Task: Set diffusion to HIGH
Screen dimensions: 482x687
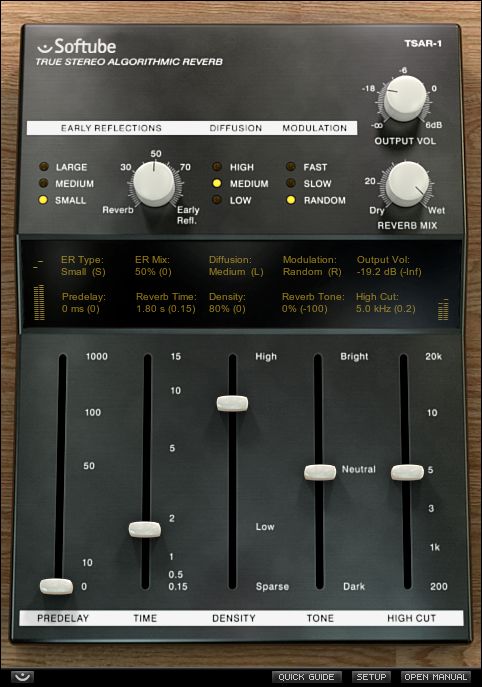Action: click(x=216, y=166)
